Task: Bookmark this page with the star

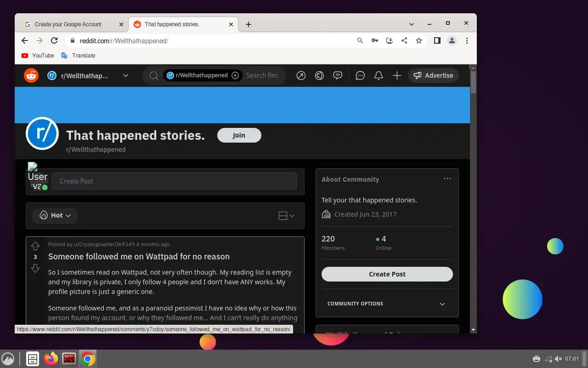Action: coord(419,40)
